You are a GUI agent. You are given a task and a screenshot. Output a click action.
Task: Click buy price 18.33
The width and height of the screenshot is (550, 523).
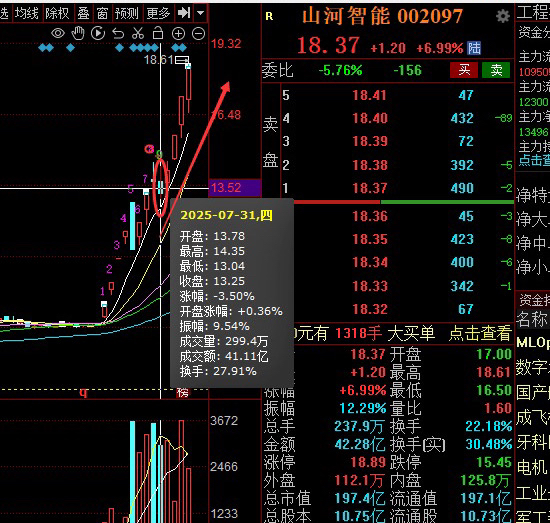(370, 286)
